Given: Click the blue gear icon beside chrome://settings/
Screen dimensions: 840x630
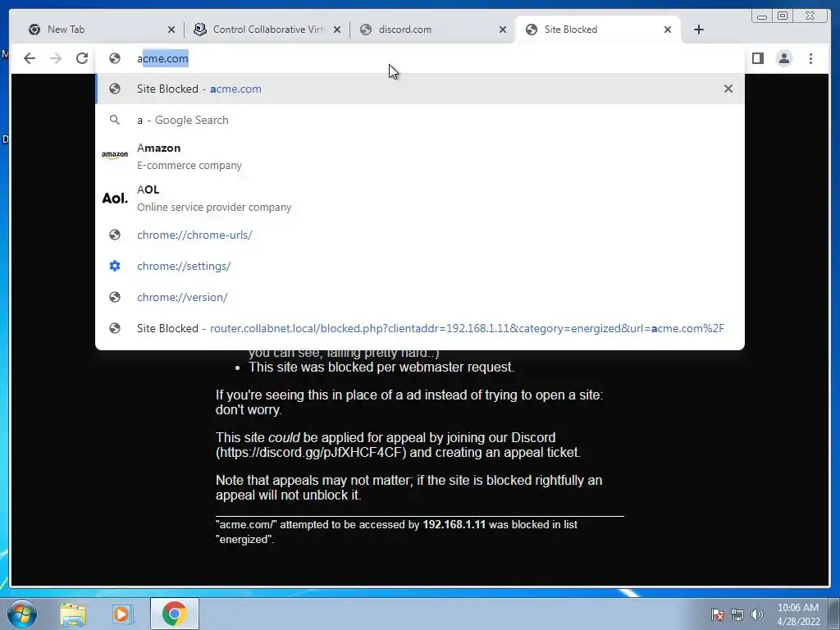Looking at the screenshot, I should 115,266.
